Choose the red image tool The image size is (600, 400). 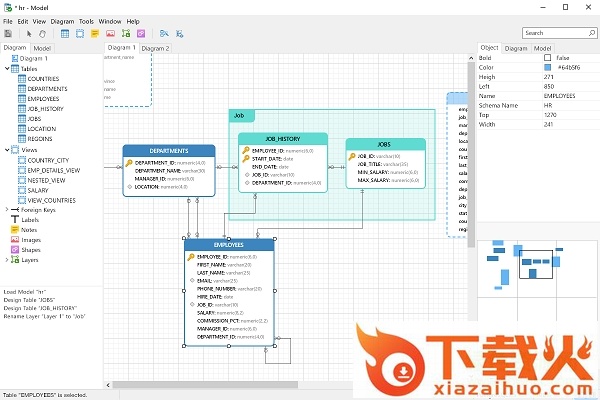coord(111,34)
